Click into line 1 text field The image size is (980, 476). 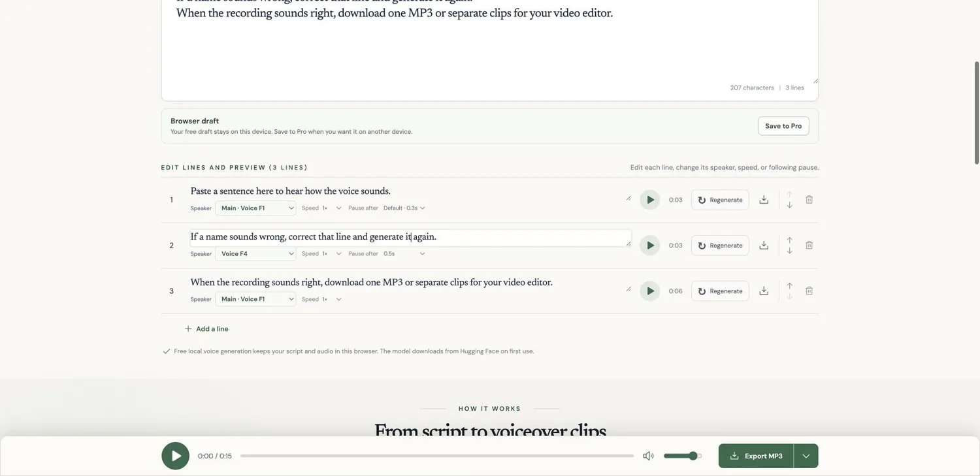[x=411, y=191]
